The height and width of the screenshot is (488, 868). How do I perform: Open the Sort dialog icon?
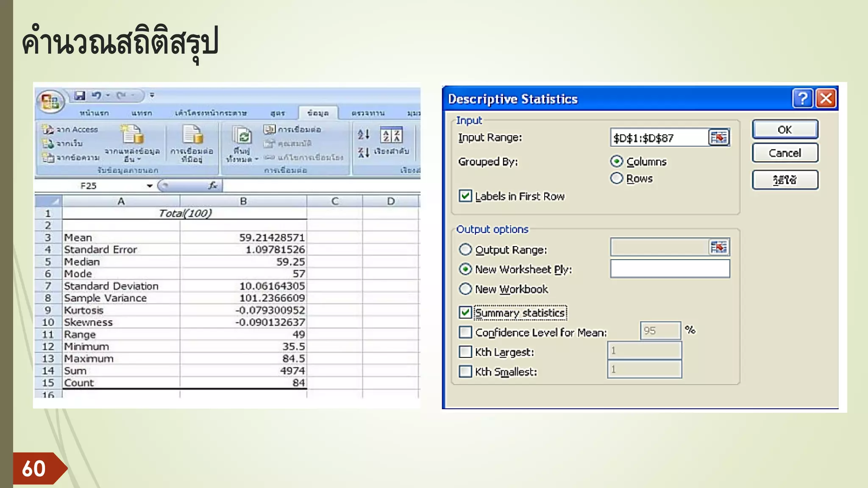391,135
